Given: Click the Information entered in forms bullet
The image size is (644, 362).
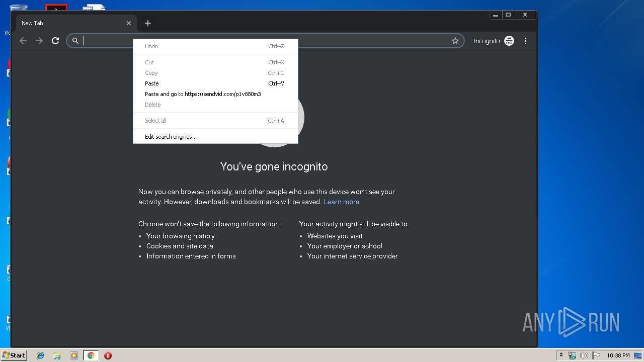Looking at the screenshot, I should (191, 256).
